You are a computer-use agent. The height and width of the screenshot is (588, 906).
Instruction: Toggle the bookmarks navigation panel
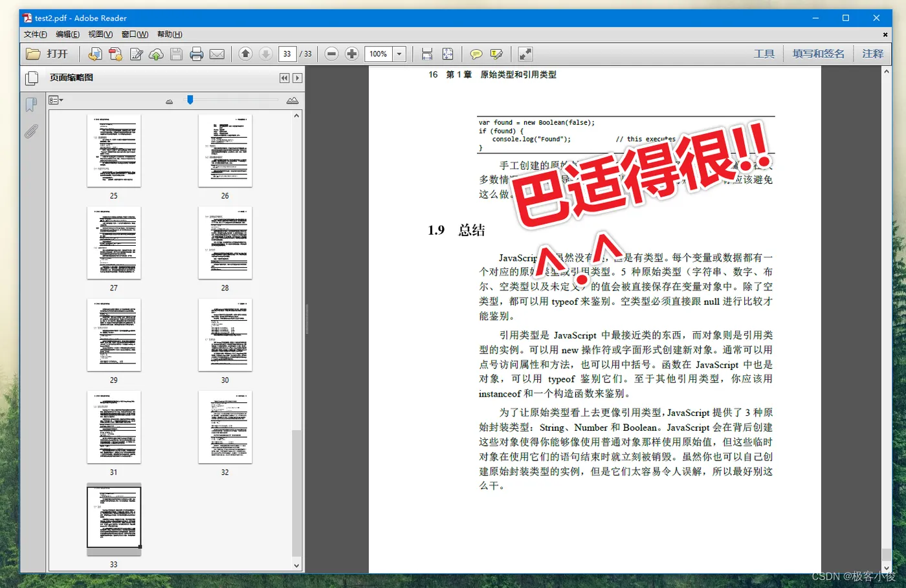[x=31, y=105]
